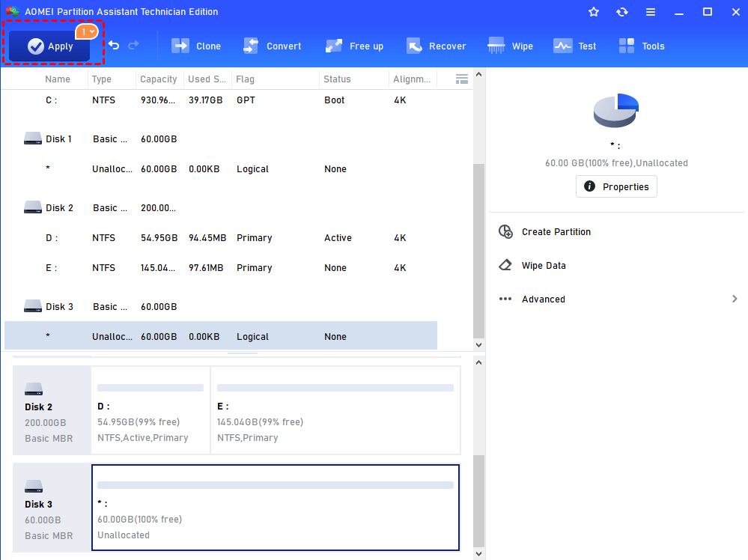The image size is (748, 560).
Task: Click Create Partition
Action: (556, 232)
